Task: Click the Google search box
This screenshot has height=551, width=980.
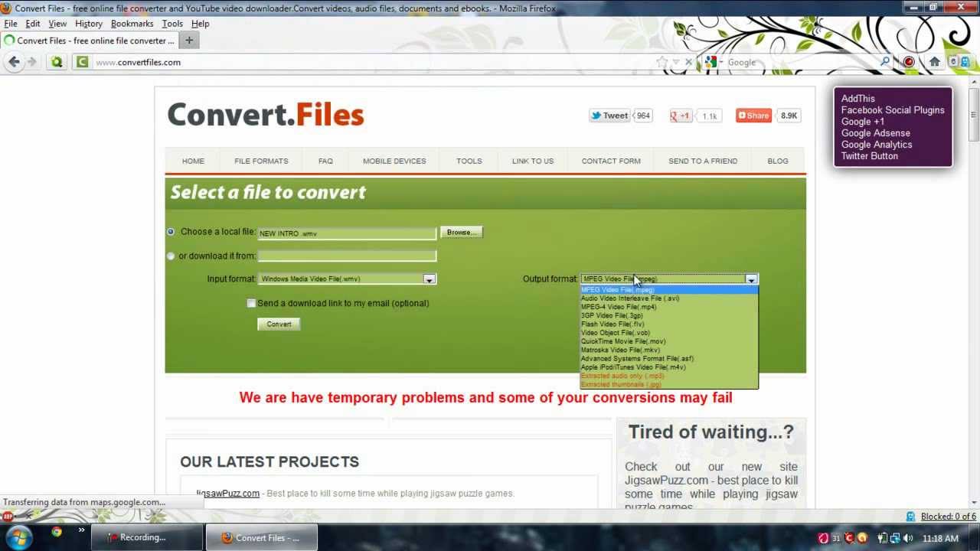Action: tap(802, 62)
